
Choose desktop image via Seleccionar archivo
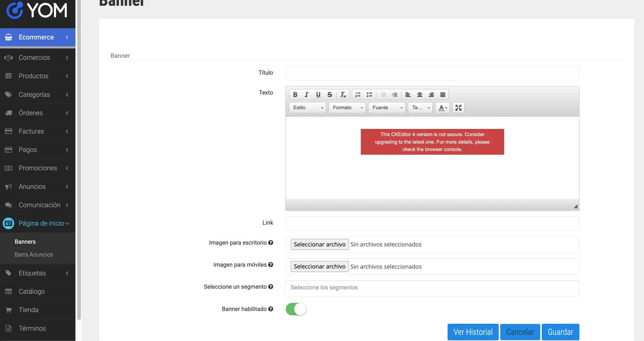tap(319, 244)
